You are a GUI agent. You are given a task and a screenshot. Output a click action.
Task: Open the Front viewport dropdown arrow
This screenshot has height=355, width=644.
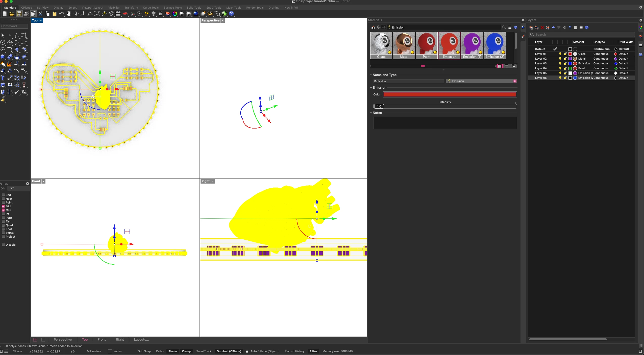[x=43, y=181]
